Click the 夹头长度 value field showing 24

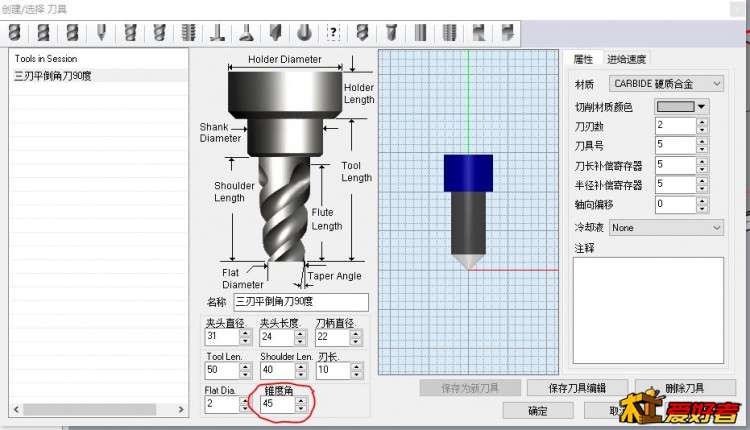(277, 337)
